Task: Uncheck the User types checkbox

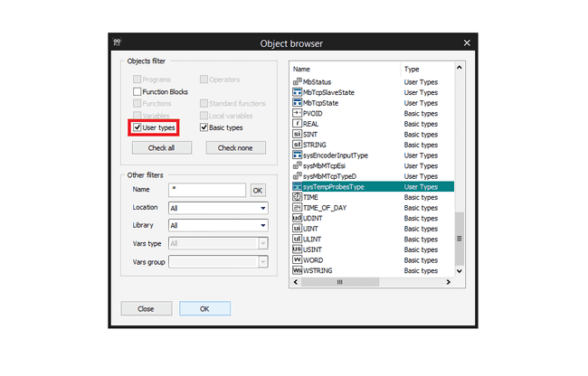Action: pos(138,128)
